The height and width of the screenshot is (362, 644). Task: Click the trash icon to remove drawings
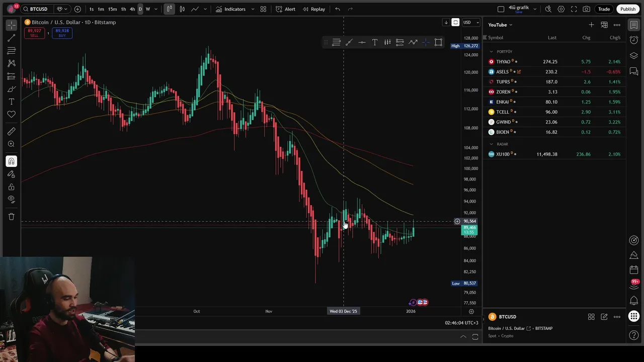click(11, 217)
